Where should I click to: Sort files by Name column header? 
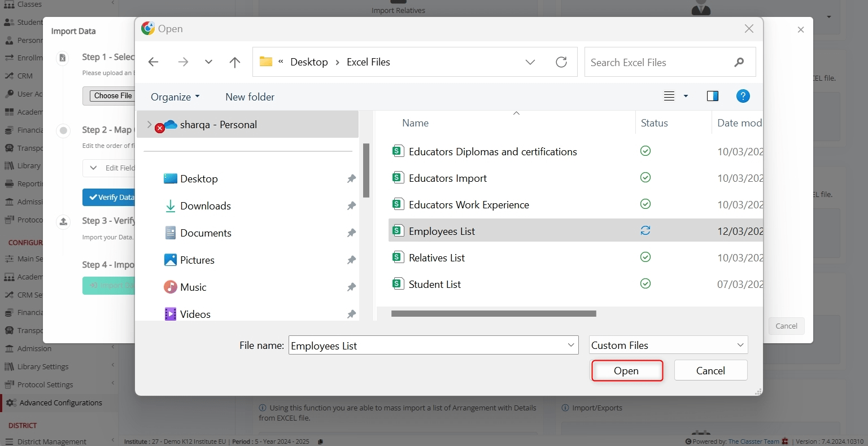tap(415, 123)
